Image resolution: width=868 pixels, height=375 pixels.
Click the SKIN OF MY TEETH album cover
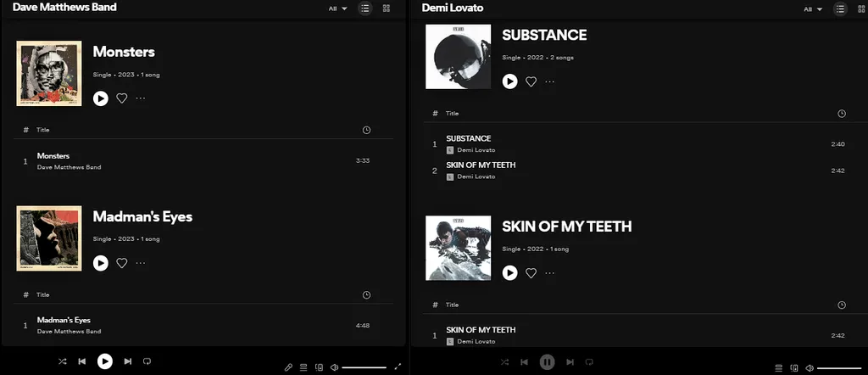[x=459, y=248]
